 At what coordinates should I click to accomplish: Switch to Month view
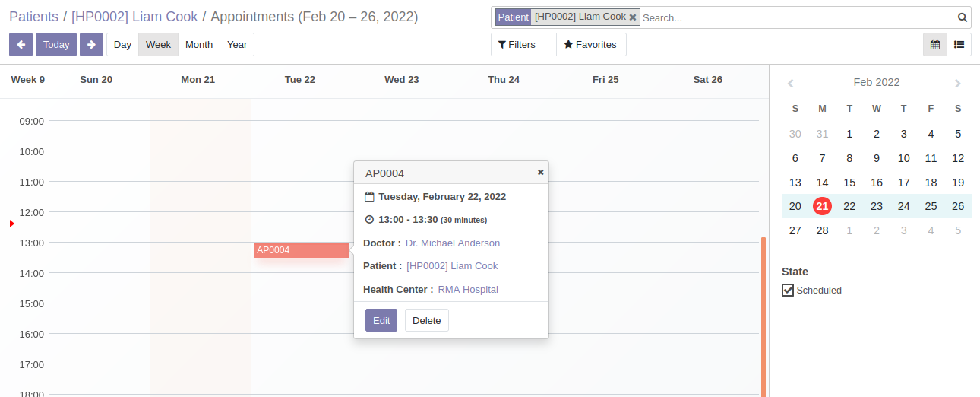click(x=199, y=45)
